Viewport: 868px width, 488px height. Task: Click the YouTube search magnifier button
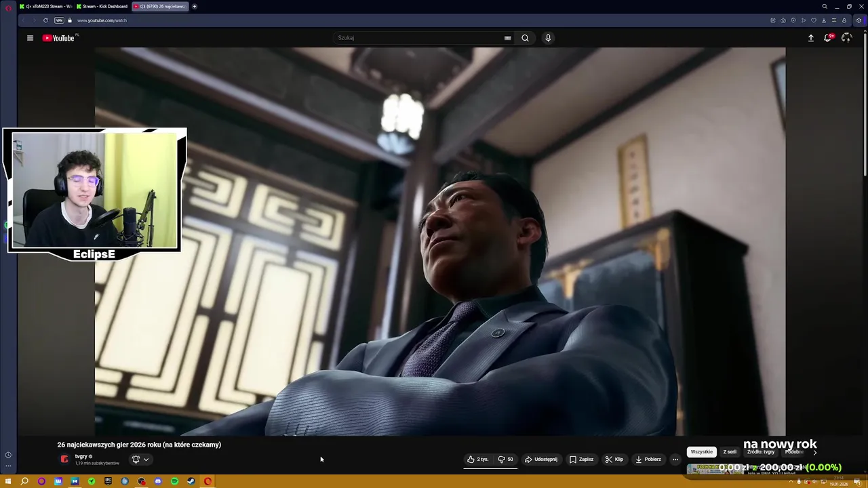click(525, 38)
